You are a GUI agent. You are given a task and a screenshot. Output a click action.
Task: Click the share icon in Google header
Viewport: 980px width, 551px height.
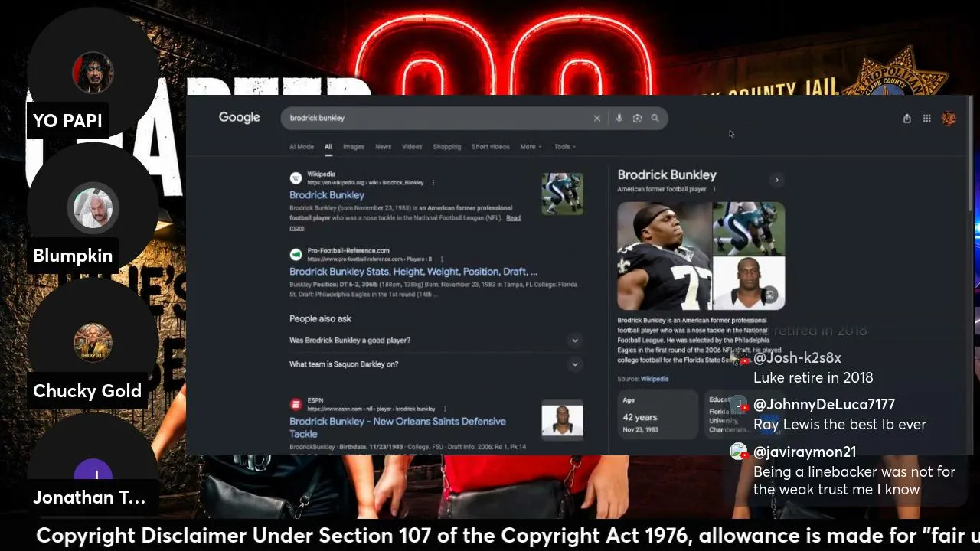pyautogui.click(x=907, y=119)
